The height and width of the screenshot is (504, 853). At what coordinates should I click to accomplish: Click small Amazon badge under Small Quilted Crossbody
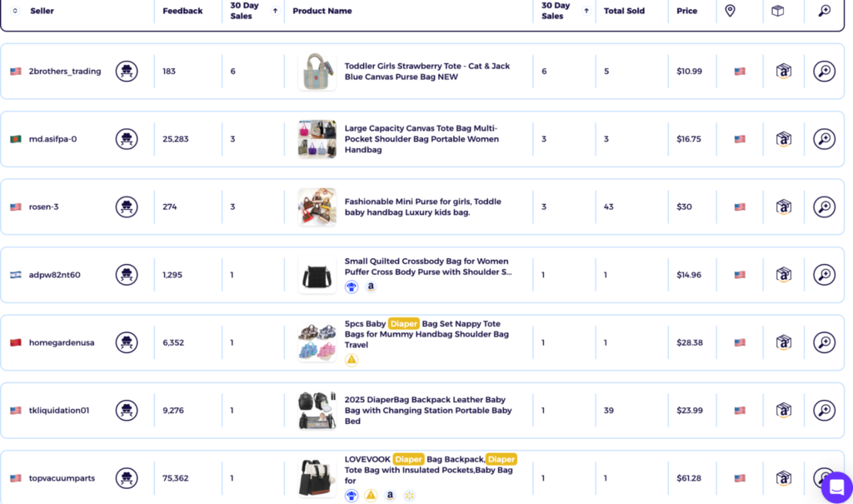[371, 287]
